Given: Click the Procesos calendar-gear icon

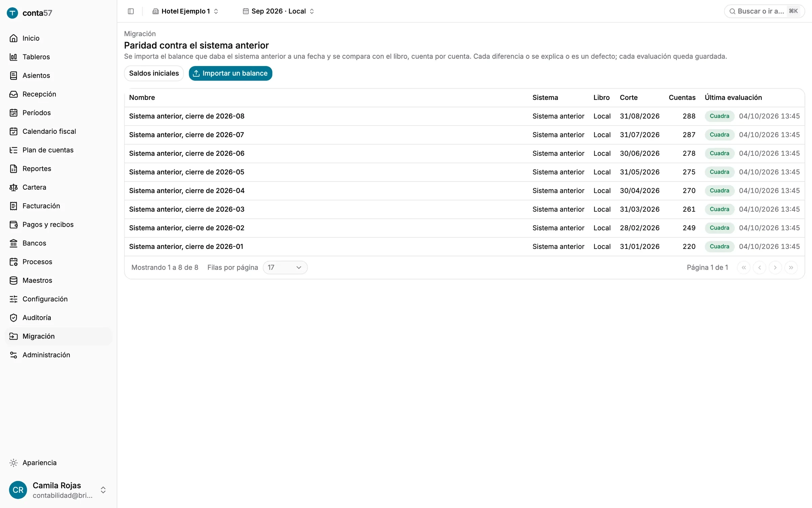Looking at the screenshot, I should (x=14, y=262).
